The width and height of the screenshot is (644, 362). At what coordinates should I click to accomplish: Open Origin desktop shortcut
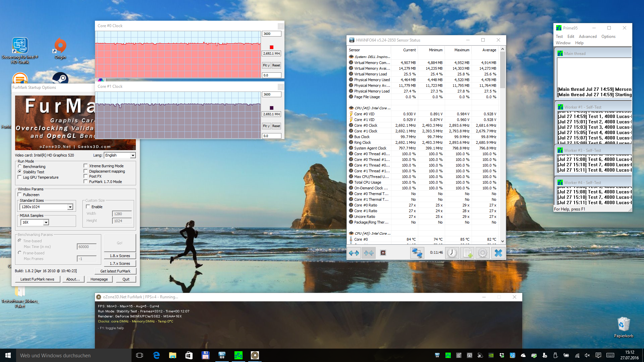pyautogui.click(x=60, y=49)
